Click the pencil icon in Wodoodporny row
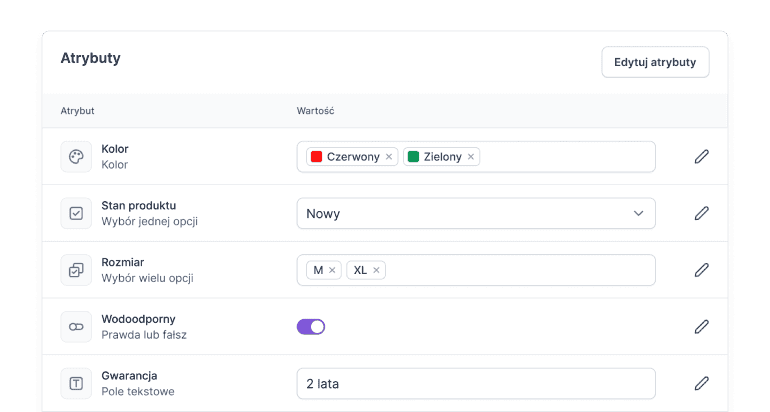The height and width of the screenshot is (412, 770). point(701,327)
